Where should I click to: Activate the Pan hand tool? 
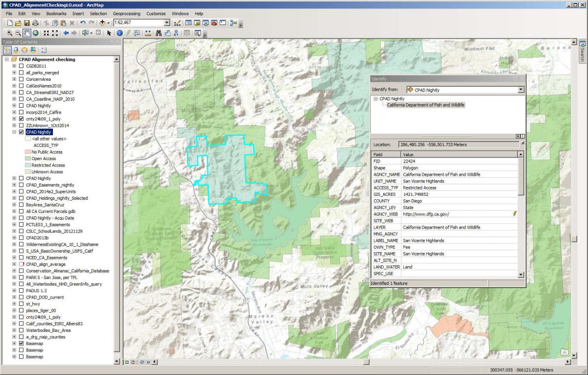tap(27, 33)
